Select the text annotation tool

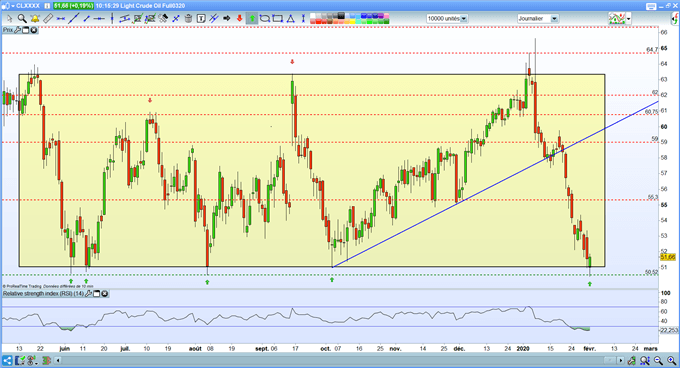click(x=201, y=19)
